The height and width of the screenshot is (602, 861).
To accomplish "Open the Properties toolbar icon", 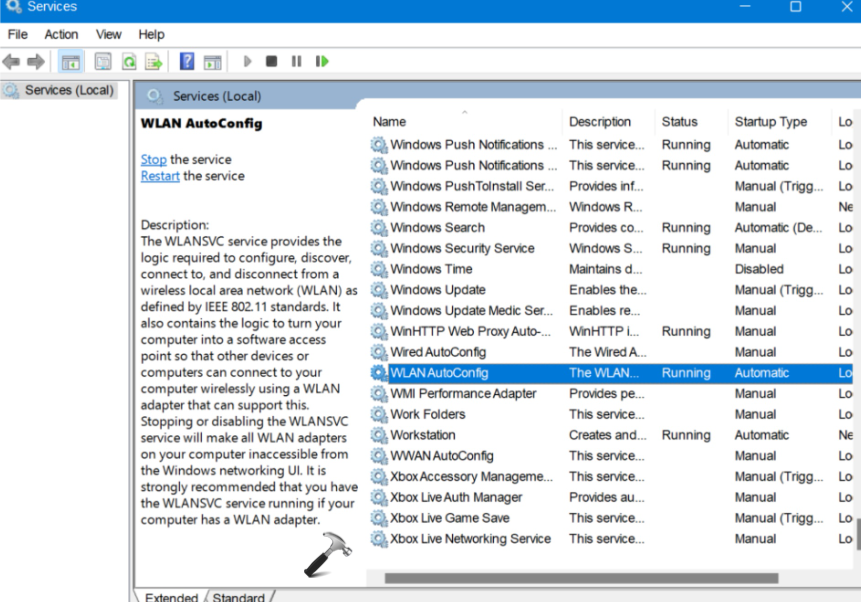I will pos(103,62).
